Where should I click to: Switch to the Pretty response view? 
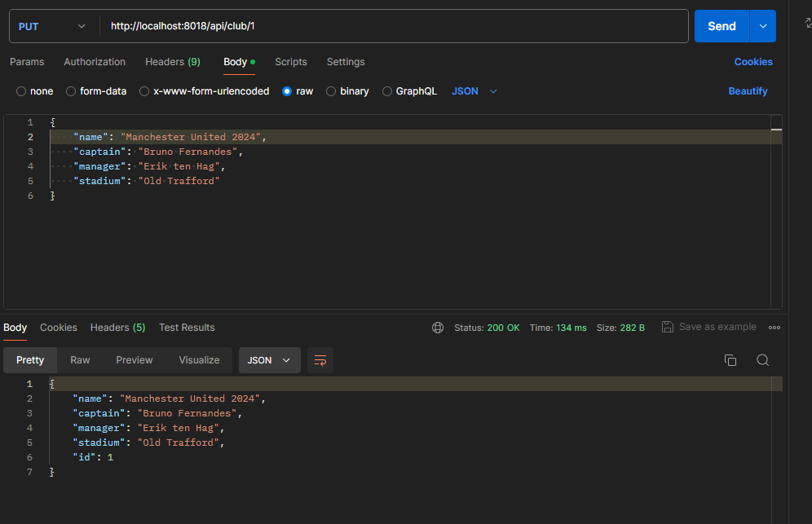(x=30, y=360)
